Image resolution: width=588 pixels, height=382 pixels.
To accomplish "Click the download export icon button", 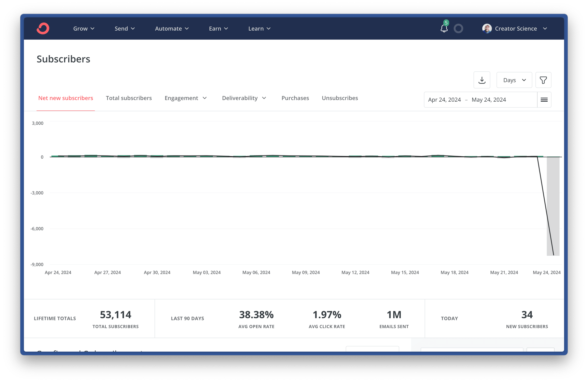I will [482, 80].
